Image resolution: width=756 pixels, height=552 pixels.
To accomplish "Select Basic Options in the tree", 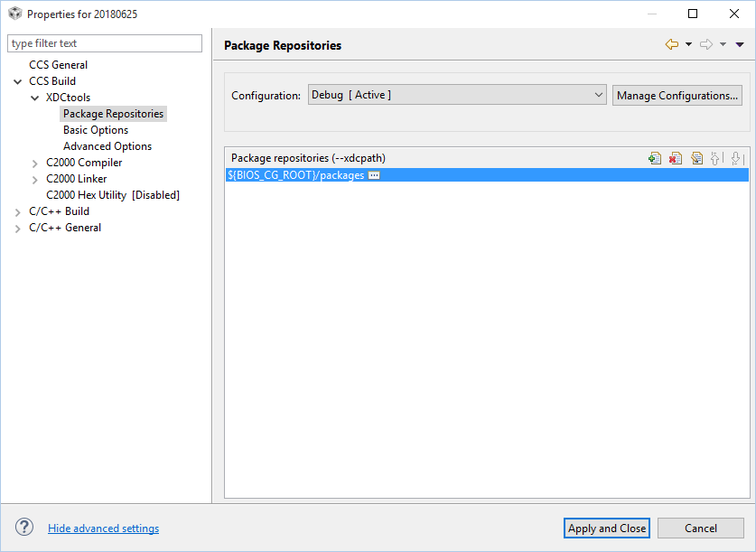I will coord(96,130).
